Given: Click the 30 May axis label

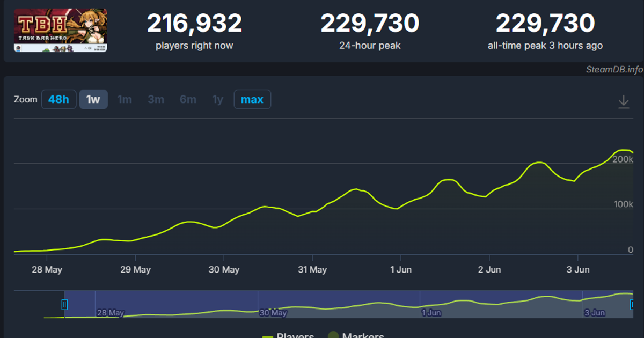Looking at the screenshot, I should (x=224, y=269).
